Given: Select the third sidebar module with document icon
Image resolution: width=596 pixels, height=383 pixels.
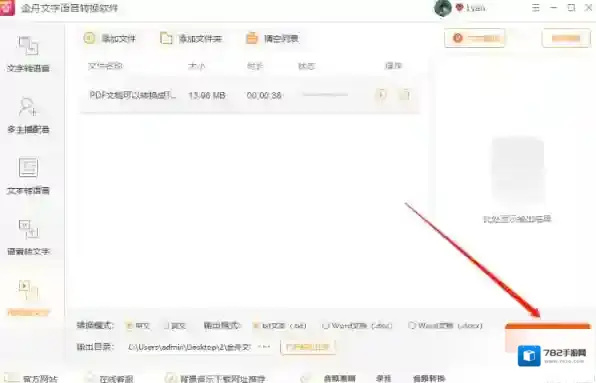Looking at the screenshot, I should click(29, 176).
